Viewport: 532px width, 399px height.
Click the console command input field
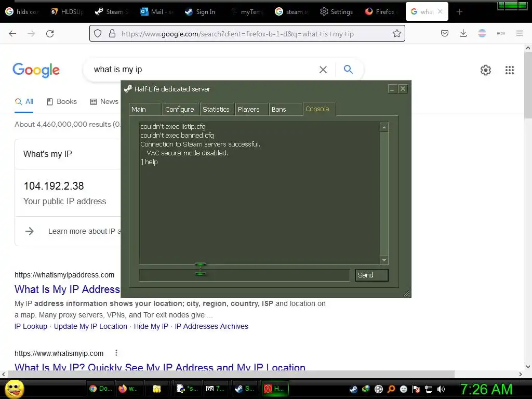tap(244, 275)
